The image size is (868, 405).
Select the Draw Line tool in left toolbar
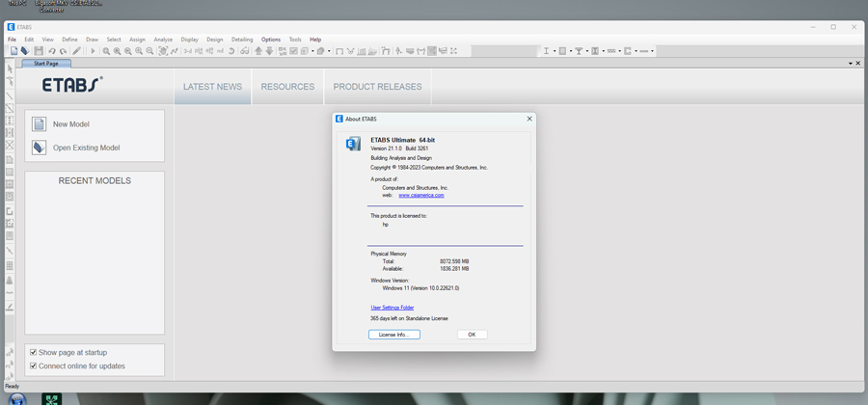[x=10, y=95]
